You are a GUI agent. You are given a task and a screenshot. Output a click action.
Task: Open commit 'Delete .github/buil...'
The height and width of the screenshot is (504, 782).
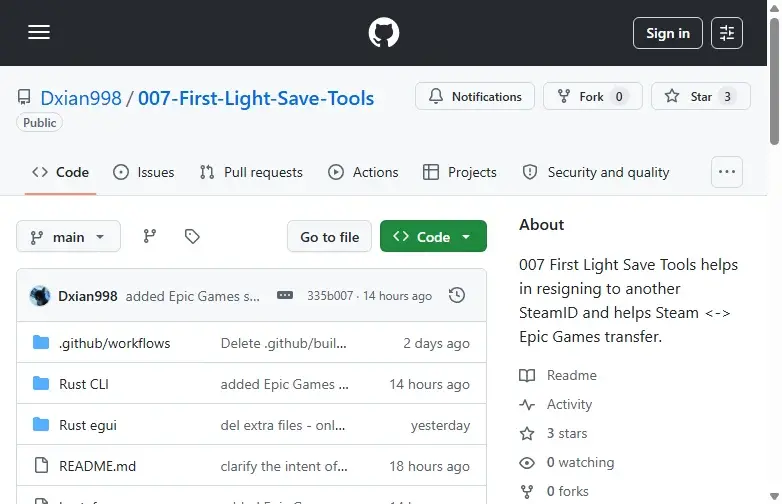[283, 343]
